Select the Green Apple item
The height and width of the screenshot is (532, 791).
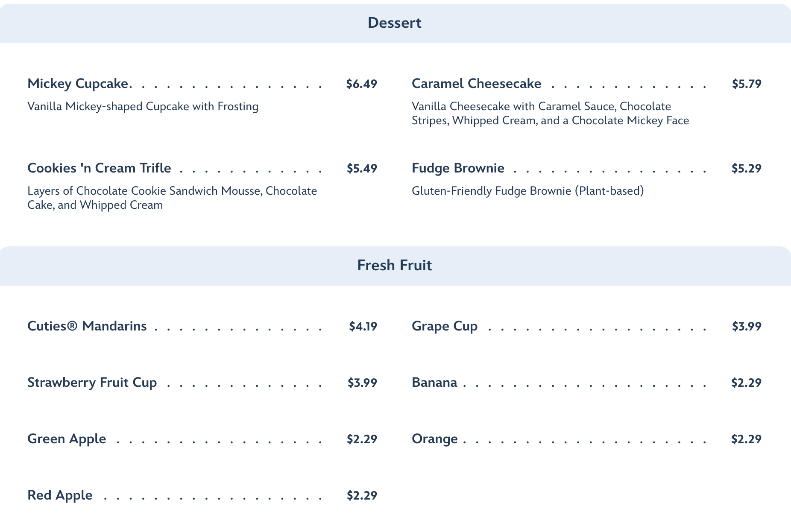click(67, 439)
